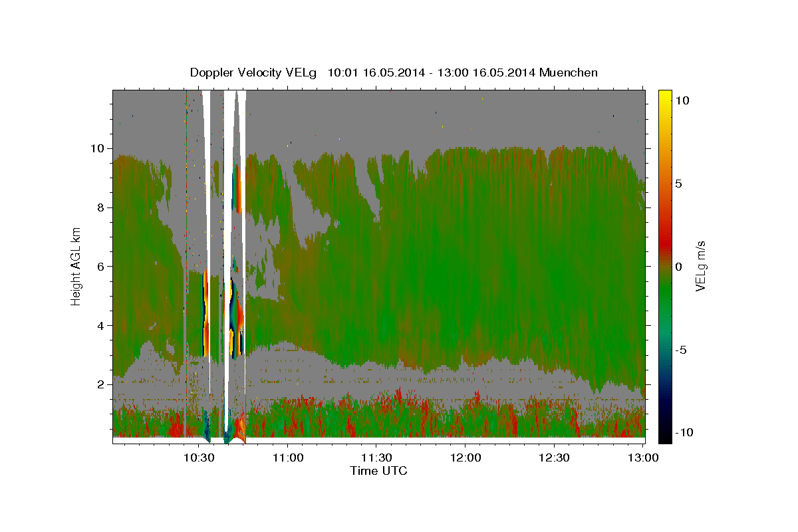
Task: Click the colorbar tick label 0
Action: tap(680, 266)
